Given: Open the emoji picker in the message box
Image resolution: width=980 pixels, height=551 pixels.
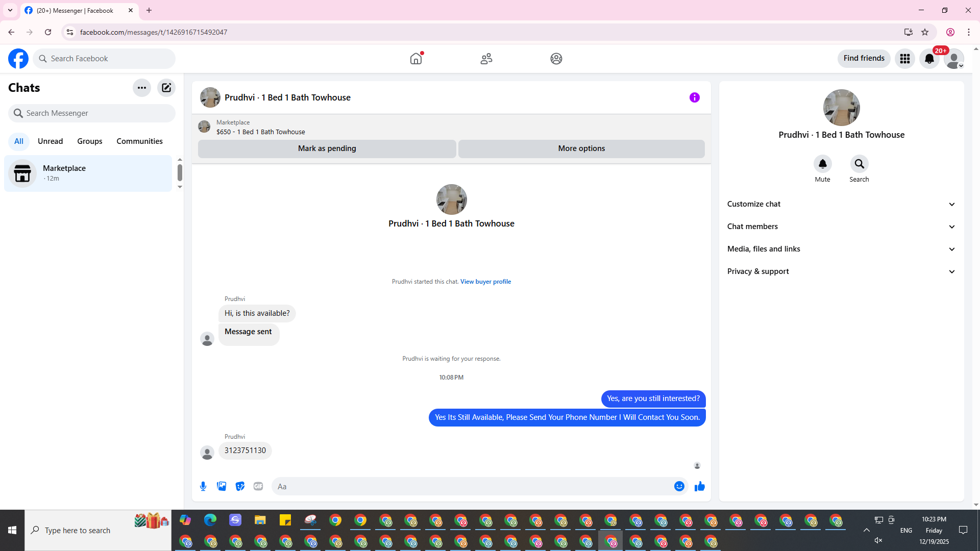Looking at the screenshot, I should (679, 486).
